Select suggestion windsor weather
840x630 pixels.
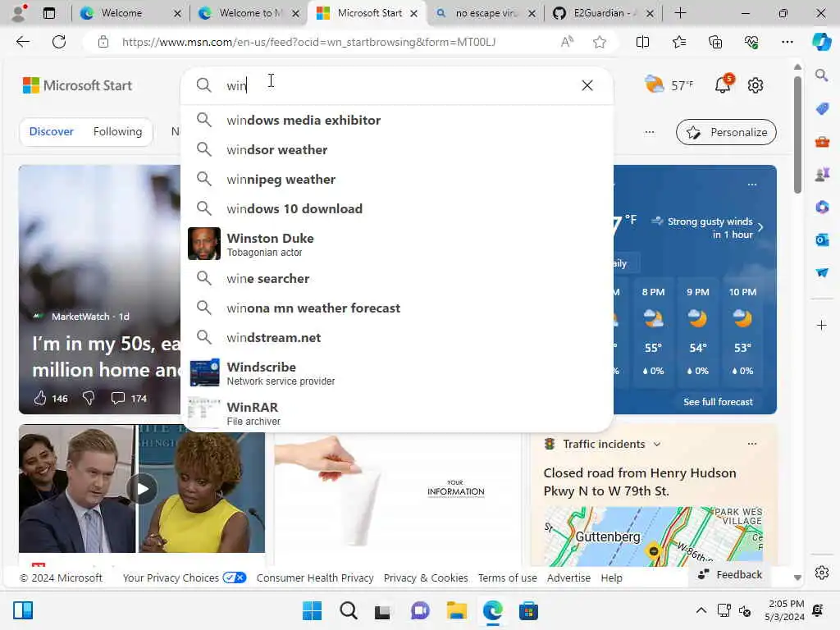tap(396, 149)
